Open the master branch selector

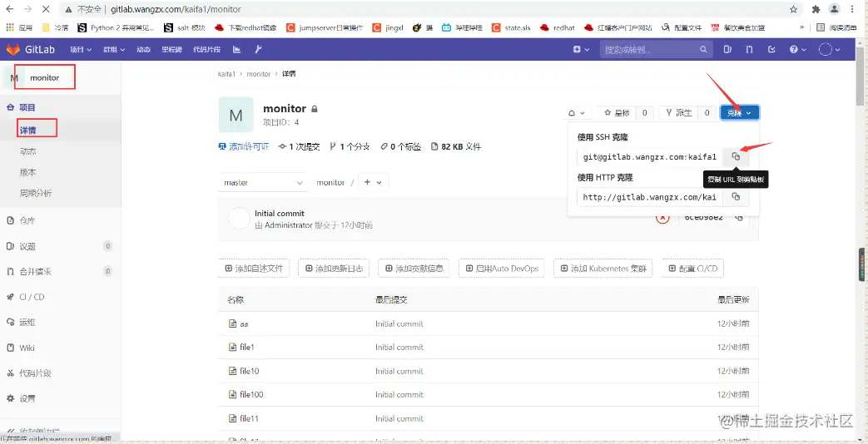(263, 182)
